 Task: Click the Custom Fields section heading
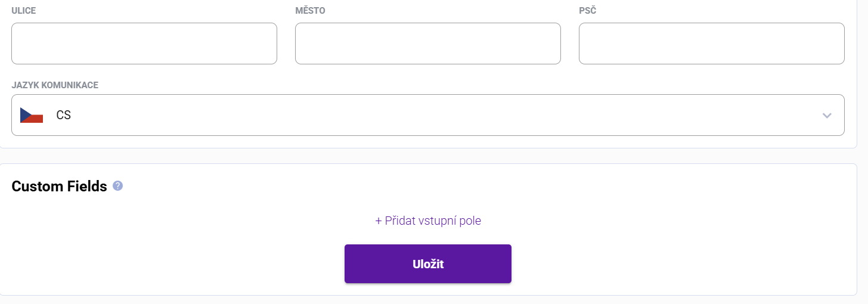click(59, 187)
